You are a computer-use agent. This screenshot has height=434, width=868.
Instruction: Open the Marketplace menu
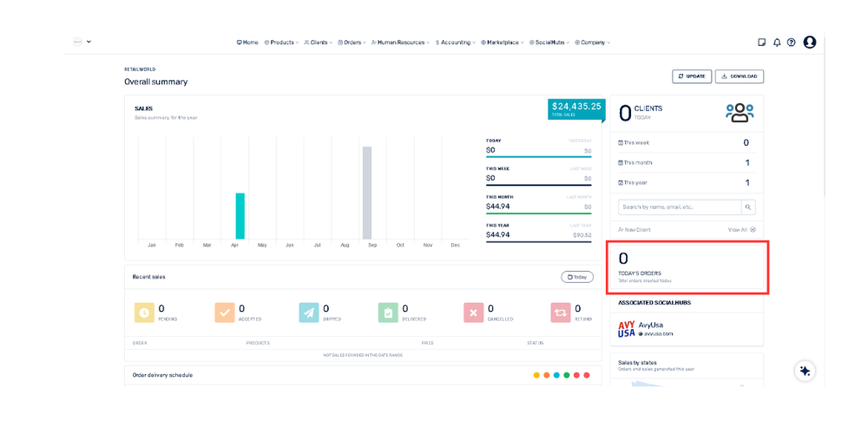(503, 43)
